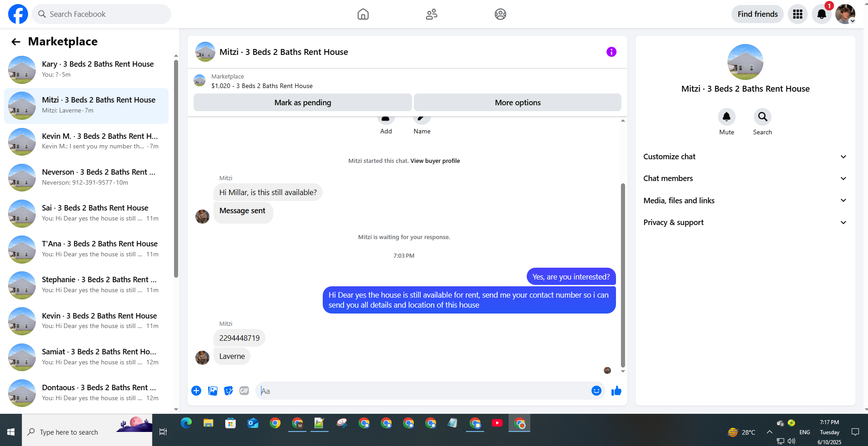Open the Stephanie conversation
The height and width of the screenshot is (446, 868).
(87, 285)
